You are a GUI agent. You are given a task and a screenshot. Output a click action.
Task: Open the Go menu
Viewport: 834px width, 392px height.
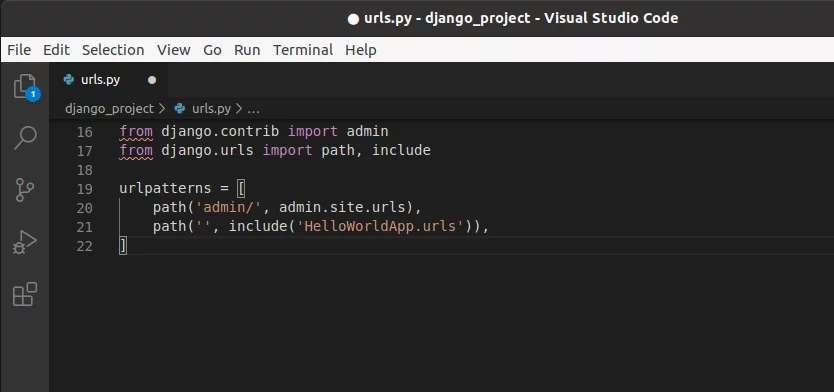[x=212, y=50]
